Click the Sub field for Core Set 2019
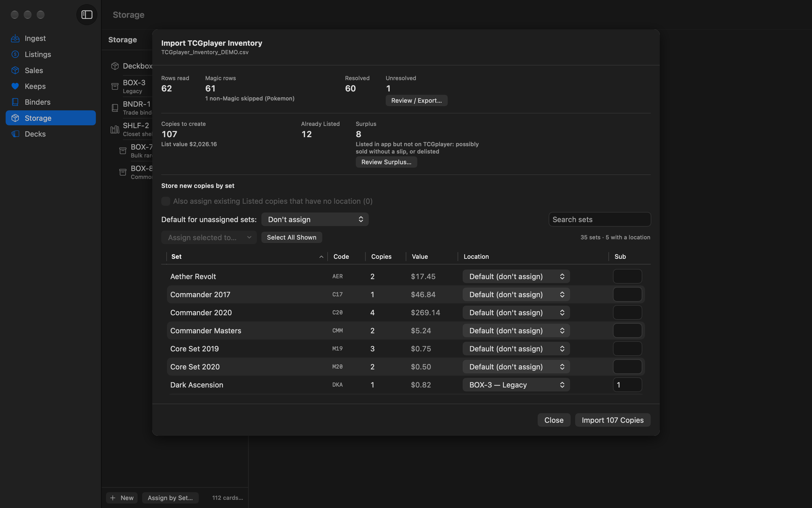The width and height of the screenshot is (812, 508). pos(627,349)
